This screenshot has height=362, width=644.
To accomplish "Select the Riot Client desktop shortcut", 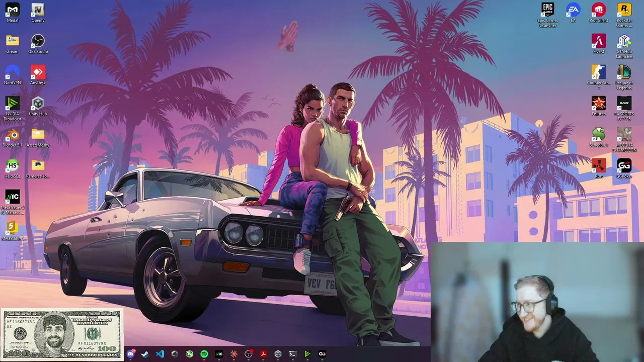I will (599, 13).
